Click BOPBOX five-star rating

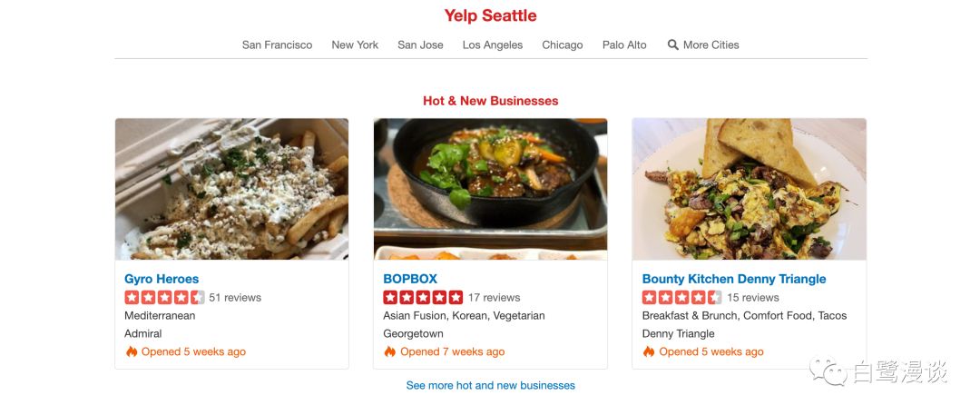(x=423, y=297)
